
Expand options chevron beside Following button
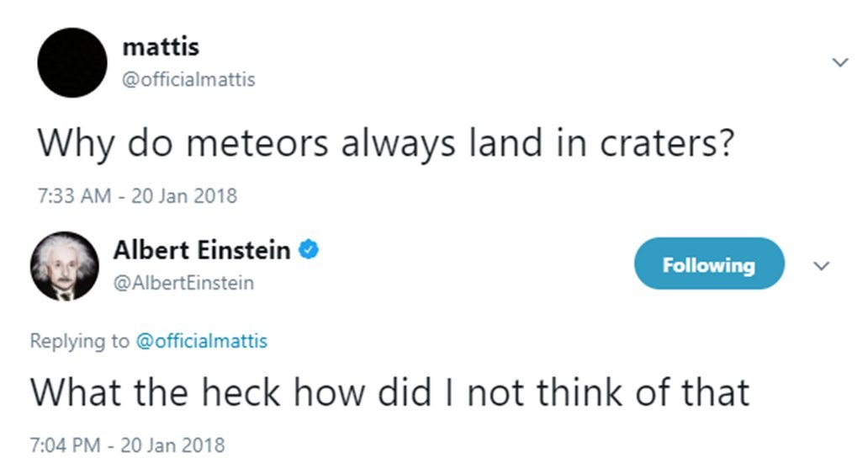[822, 265]
